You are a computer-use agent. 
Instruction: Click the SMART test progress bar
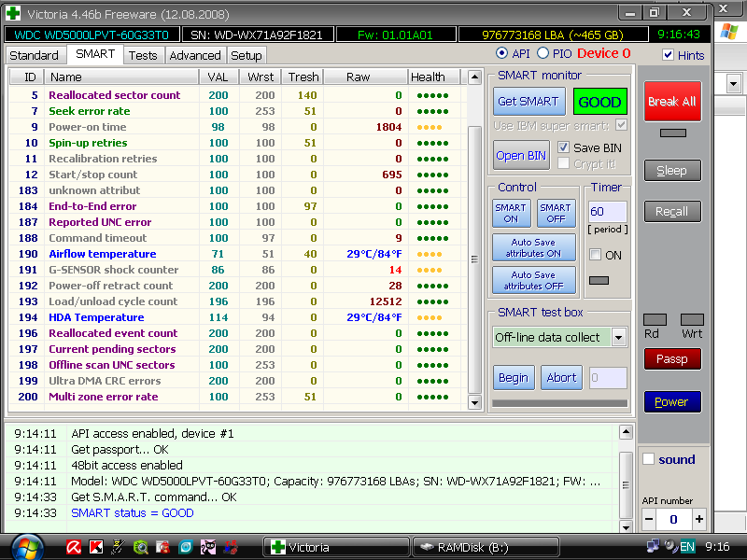click(559, 403)
